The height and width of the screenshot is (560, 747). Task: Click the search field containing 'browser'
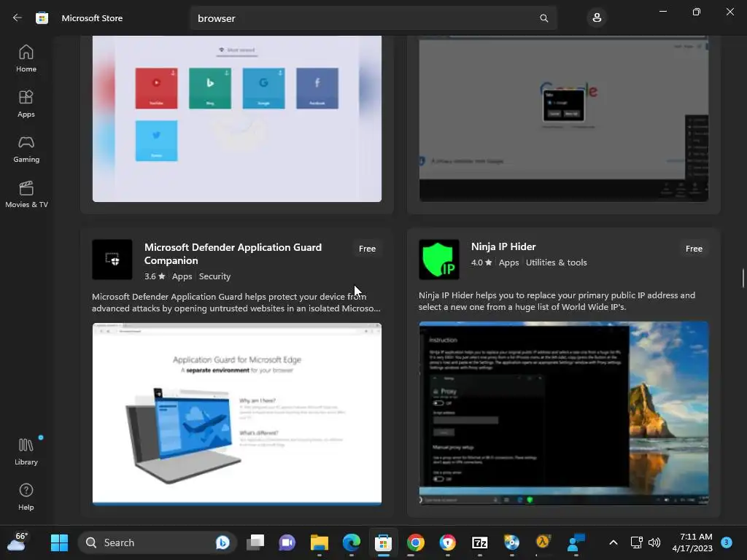pyautogui.click(x=373, y=18)
